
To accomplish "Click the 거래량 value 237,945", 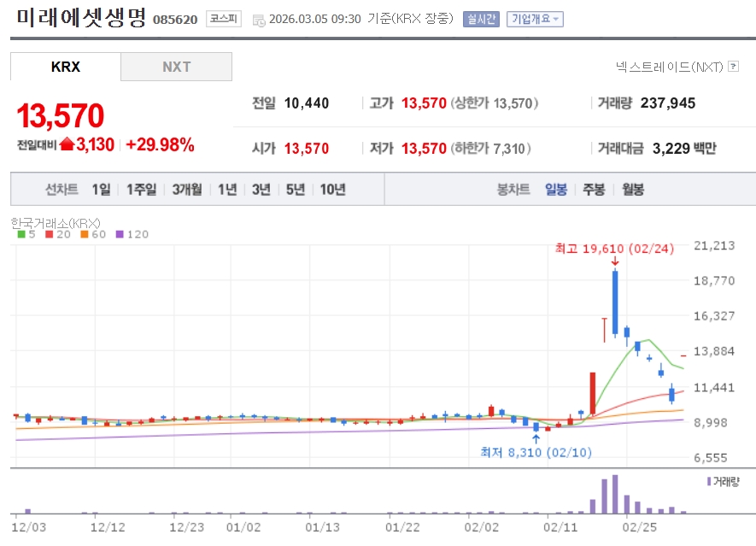I will pyautogui.click(x=668, y=103).
